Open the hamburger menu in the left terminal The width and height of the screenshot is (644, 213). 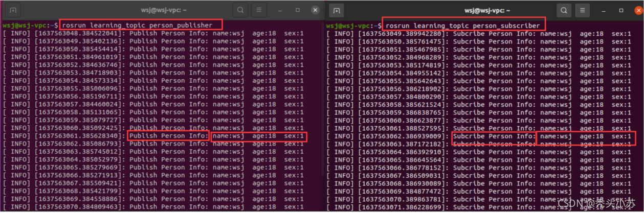click(x=259, y=10)
